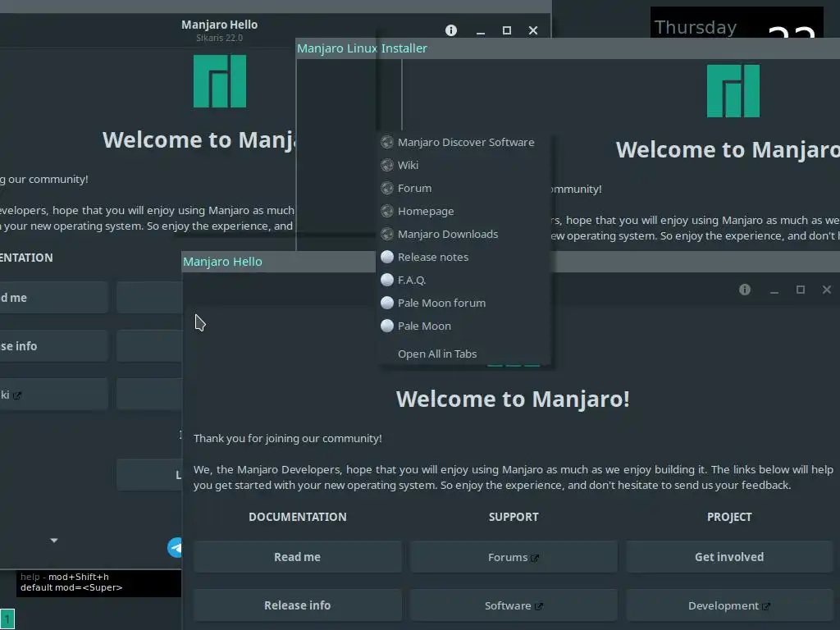The width and height of the screenshot is (840, 630).
Task: Open Manjaro Discover Software bookmark
Action: 464,142
